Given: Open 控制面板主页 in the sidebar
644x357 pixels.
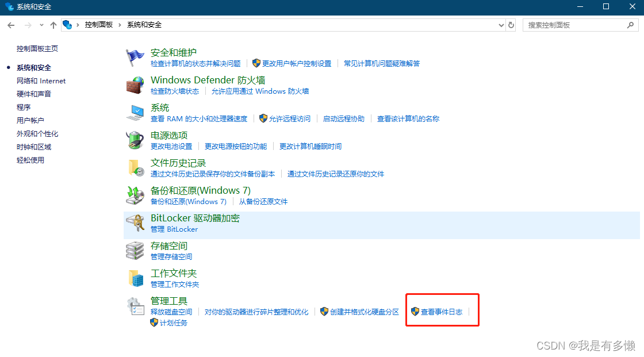Looking at the screenshot, I should (37, 48).
